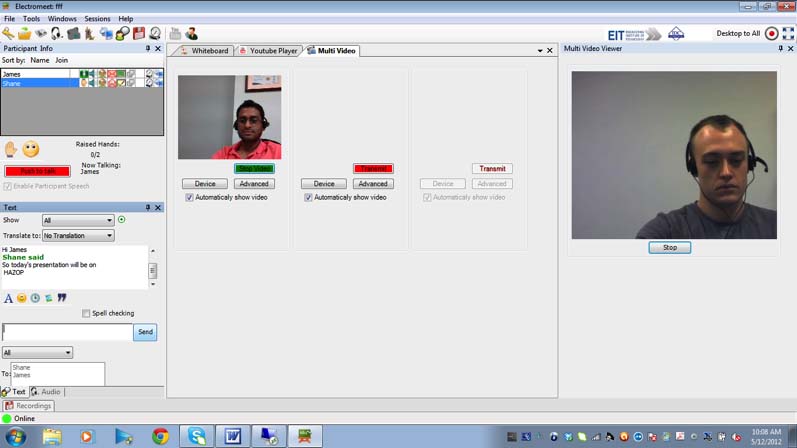
Task: Click the dark camera device toolbar icon
Action: 73,34
